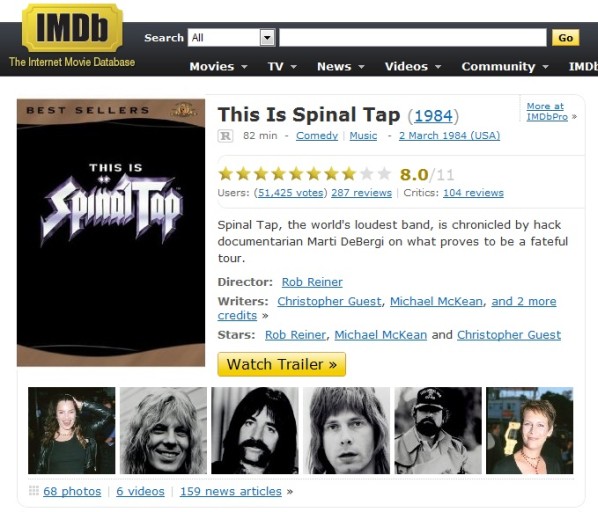Click the 51,425 votes link
598x512 pixels.
point(291,193)
